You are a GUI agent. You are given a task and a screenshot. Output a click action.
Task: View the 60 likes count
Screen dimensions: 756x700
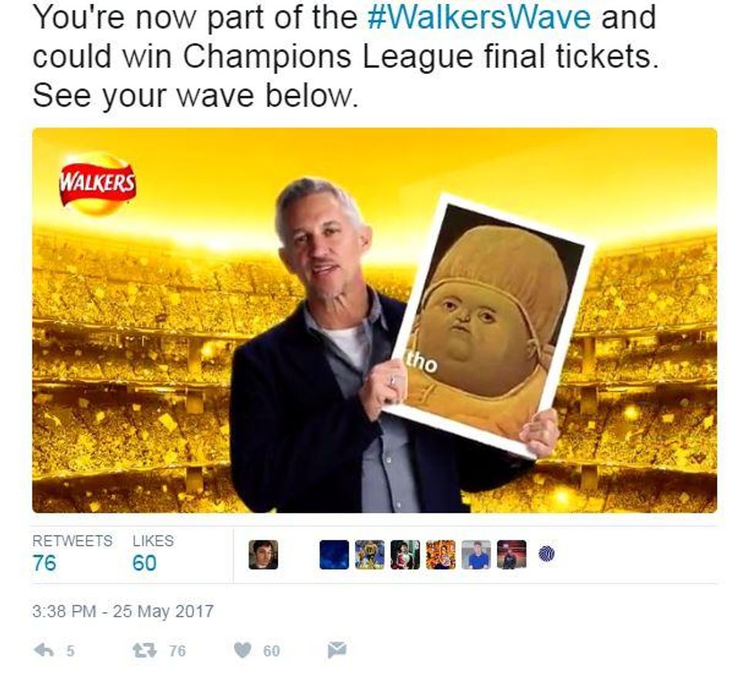[145, 563]
